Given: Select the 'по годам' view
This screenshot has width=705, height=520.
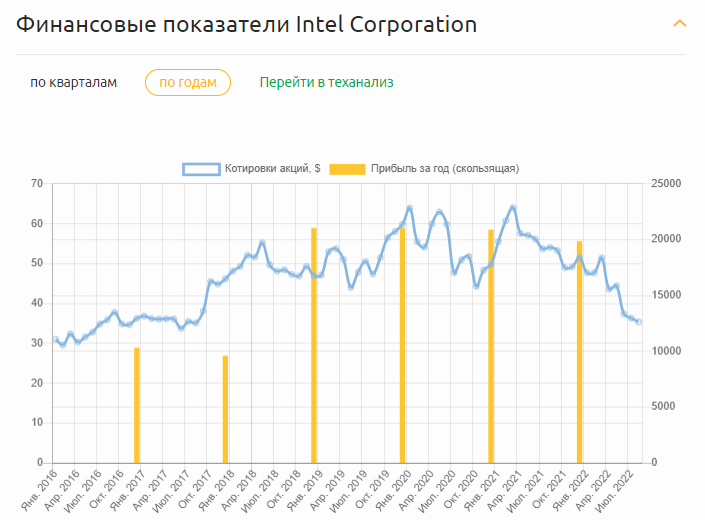Looking at the screenshot, I should (x=188, y=82).
